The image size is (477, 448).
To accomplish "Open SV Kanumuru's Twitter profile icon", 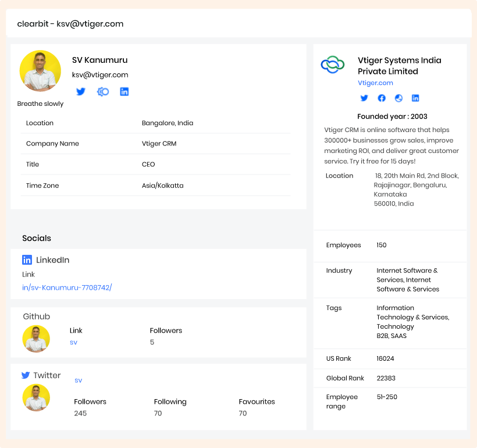I will coord(81,92).
